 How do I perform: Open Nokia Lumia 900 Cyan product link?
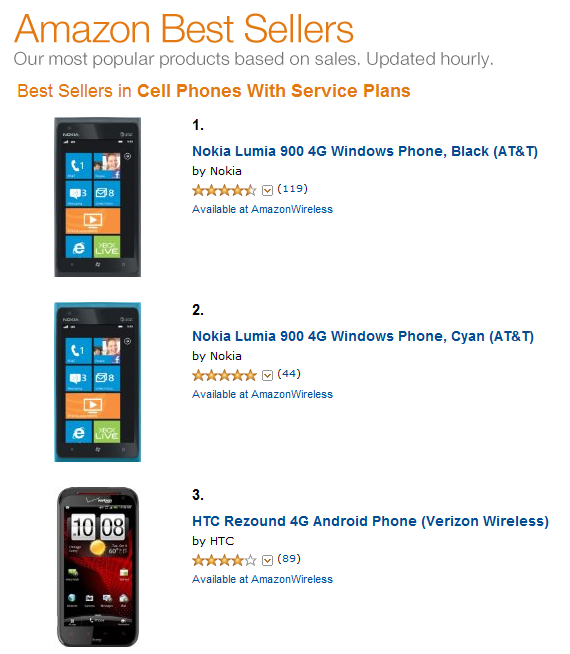click(x=363, y=336)
